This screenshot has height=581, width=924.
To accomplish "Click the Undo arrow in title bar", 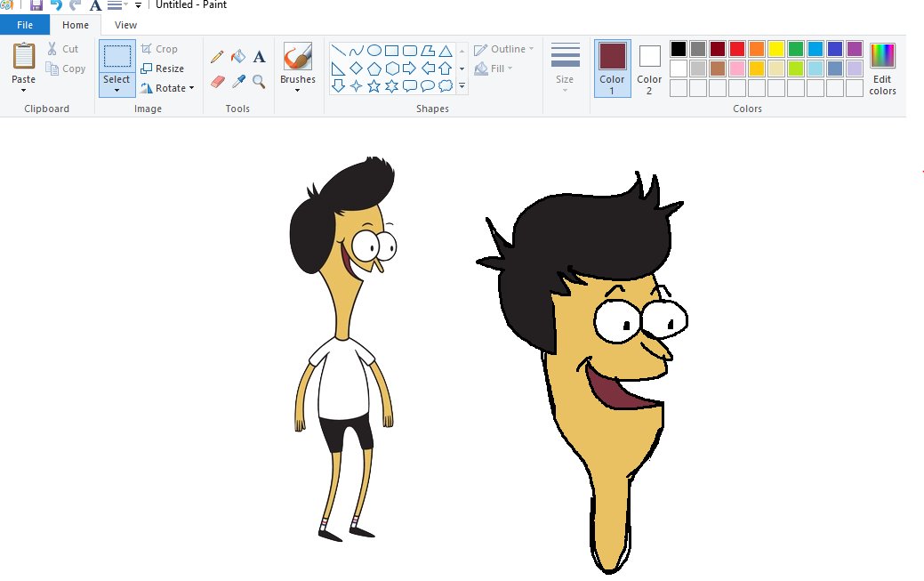I will point(56,4).
